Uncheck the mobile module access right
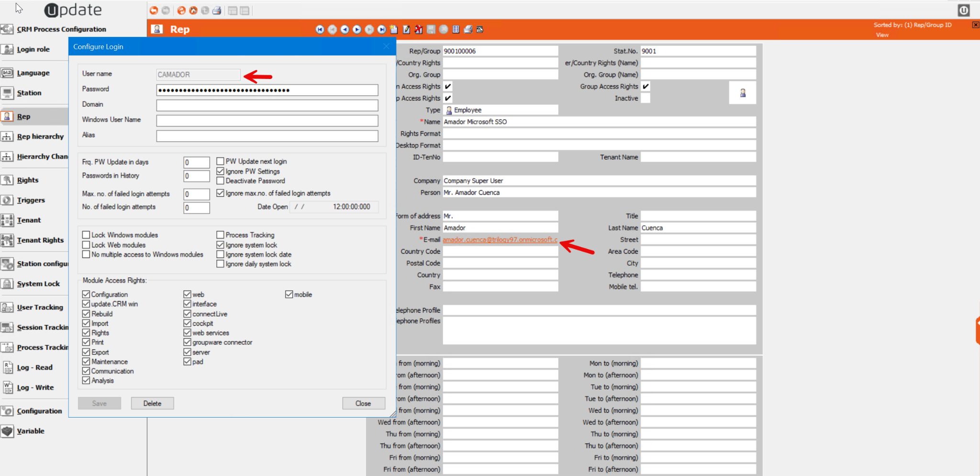Screen dimensions: 980x476 click(289, 295)
